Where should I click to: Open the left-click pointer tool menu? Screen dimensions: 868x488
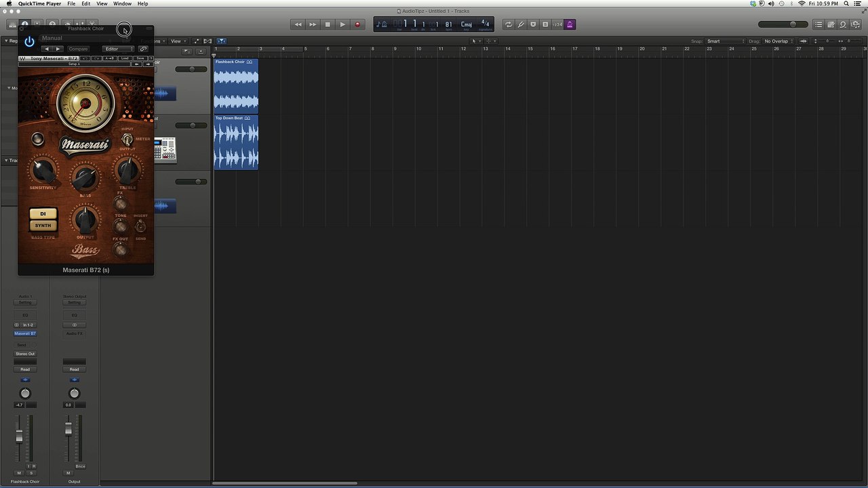pos(475,41)
